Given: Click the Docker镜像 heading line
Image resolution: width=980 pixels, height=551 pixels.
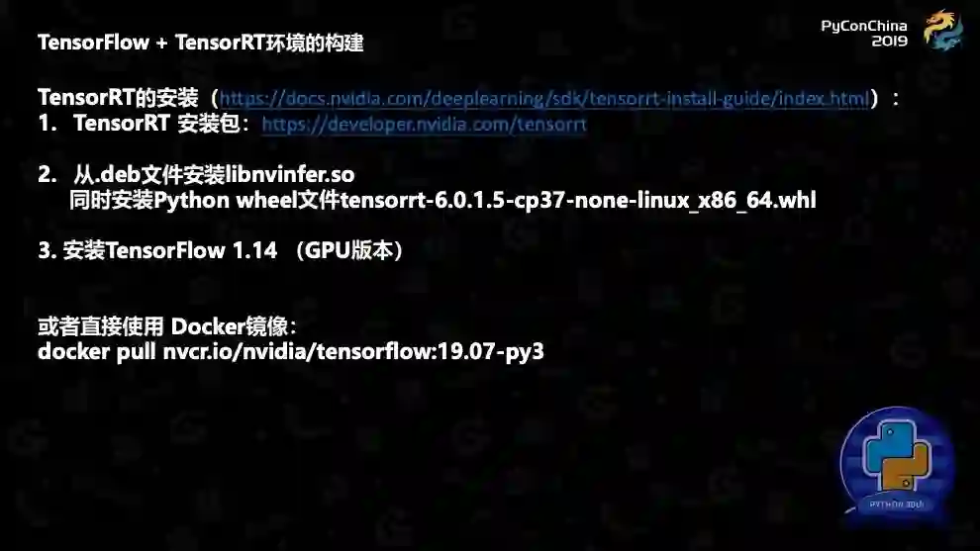Looking at the screenshot, I should coord(167,326).
